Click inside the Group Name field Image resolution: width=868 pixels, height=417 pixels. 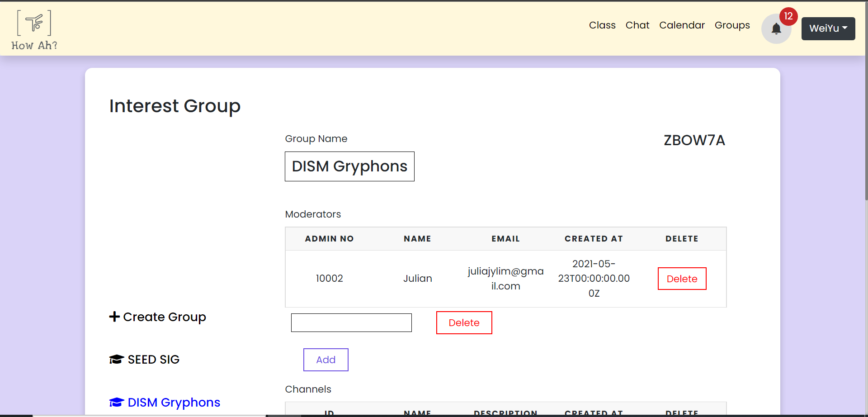pos(349,166)
